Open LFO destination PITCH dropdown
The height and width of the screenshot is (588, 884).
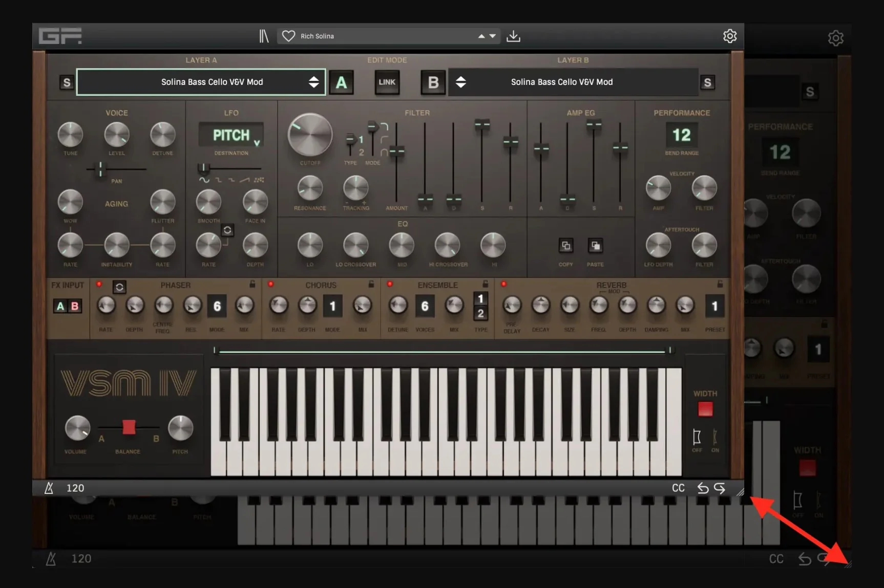(x=231, y=135)
